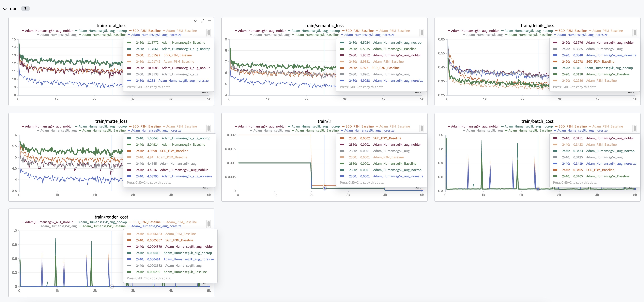Image resolution: width=644 pixels, height=302 pixels.
Task: Select SGD_P3M_Baseline legend entry in train/total_loss
Action: [145, 31]
